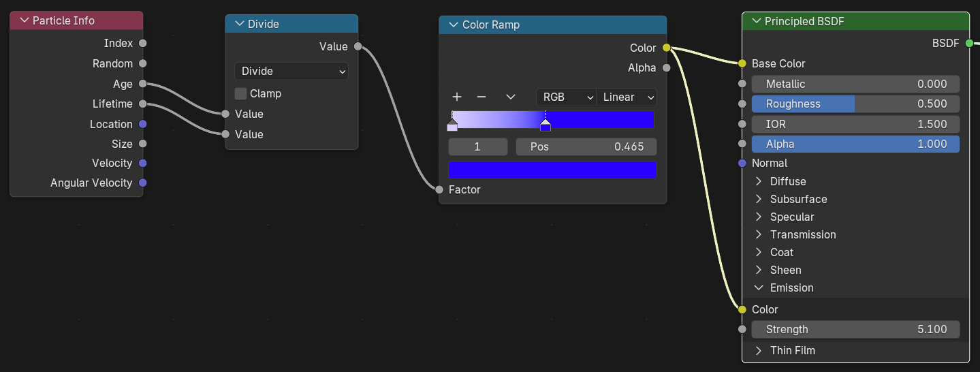Collapse the Color Ramp node header
The width and height of the screenshot is (980, 372).
[x=454, y=25]
